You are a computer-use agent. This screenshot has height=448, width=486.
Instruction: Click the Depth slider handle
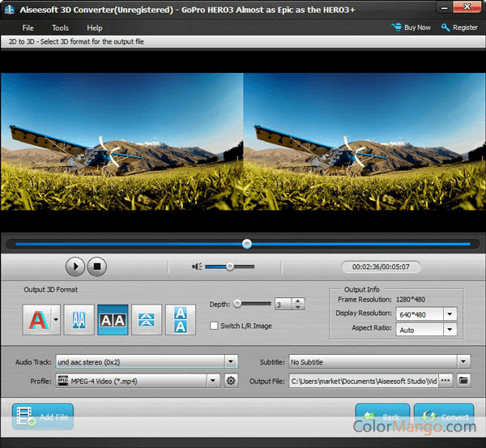[x=237, y=304]
